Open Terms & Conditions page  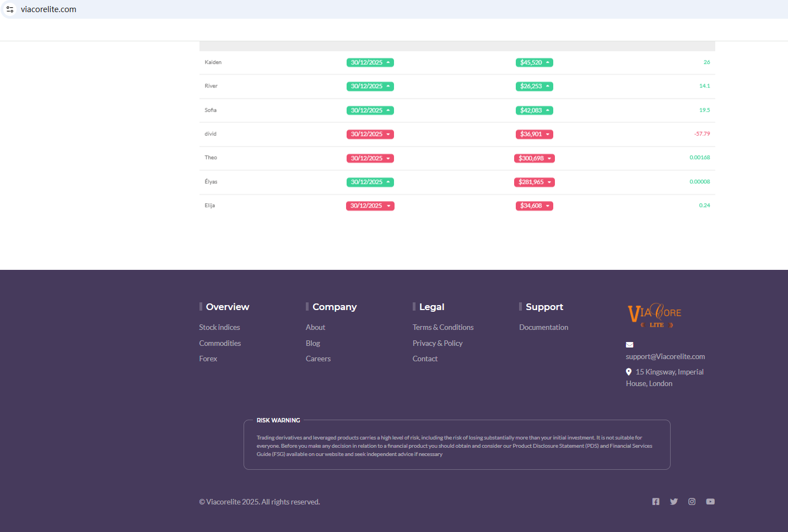(442, 327)
